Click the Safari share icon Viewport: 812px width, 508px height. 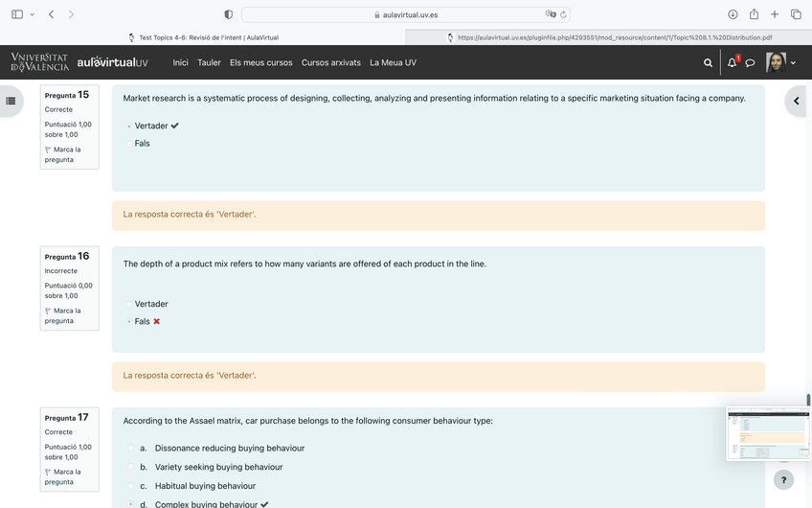pyautogui.click(x=754, y=14)
